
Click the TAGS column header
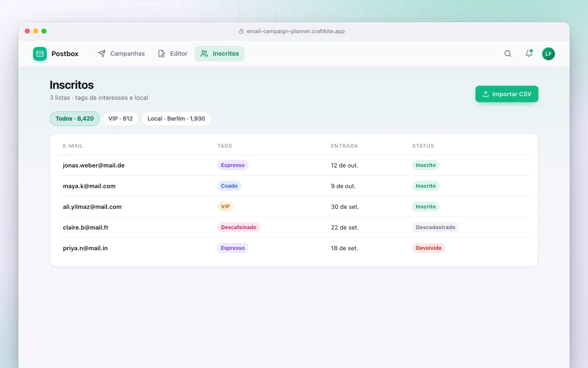click(x=225, y=146)
